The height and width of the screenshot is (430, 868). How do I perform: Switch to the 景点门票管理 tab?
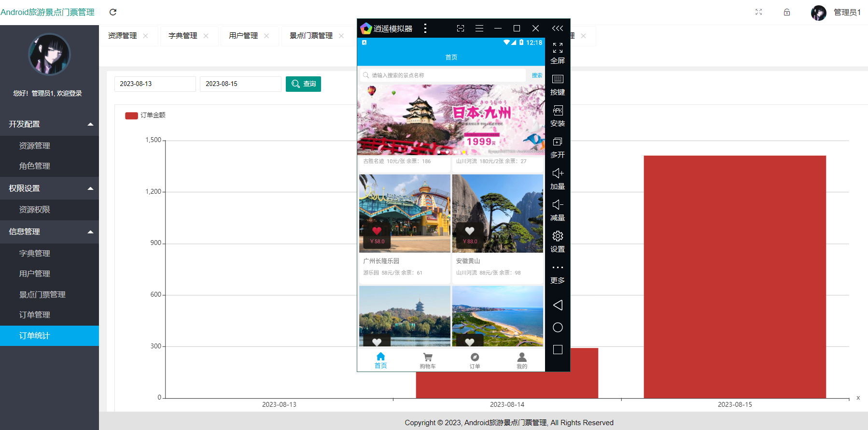311,36
